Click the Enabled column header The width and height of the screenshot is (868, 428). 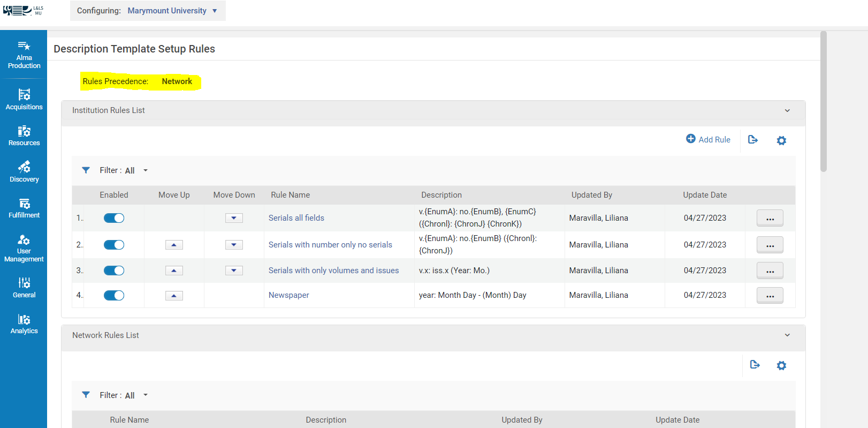[x=113, y=195]
